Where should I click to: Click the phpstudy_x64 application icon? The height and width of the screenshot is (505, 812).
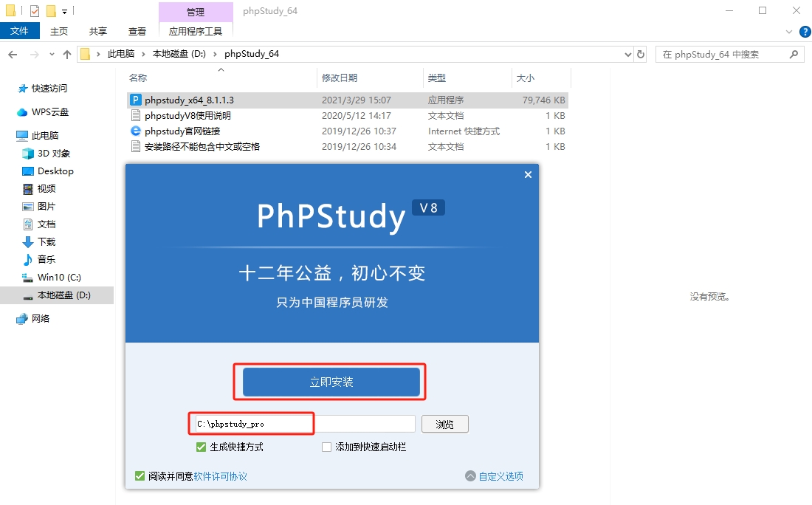[x=136, y=100]
